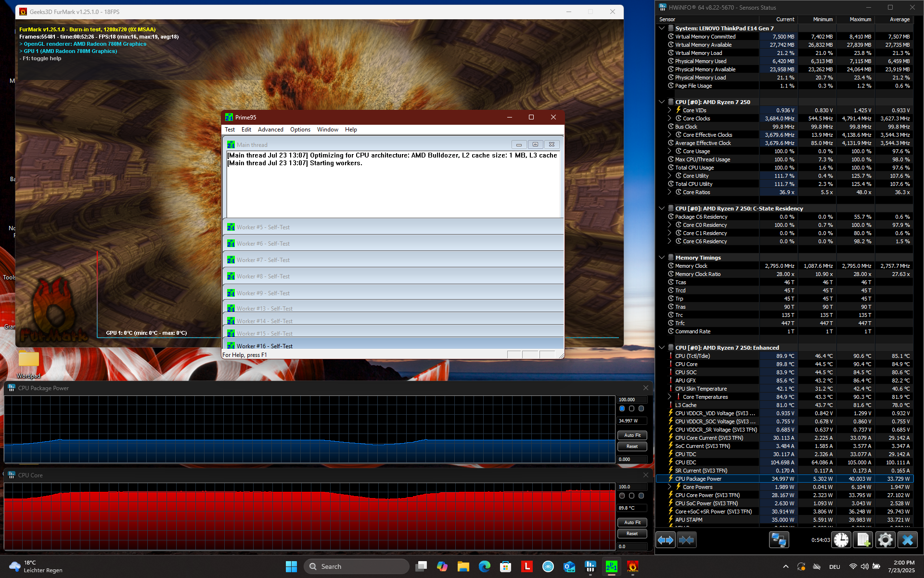Expand the Core Clocks sensor row
Viewport: 924px width, 578px height.
coord(669,118)
